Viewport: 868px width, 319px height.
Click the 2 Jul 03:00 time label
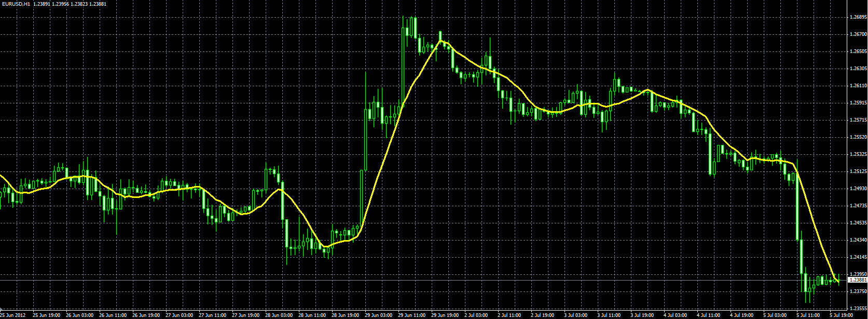[x=477, y=315]
